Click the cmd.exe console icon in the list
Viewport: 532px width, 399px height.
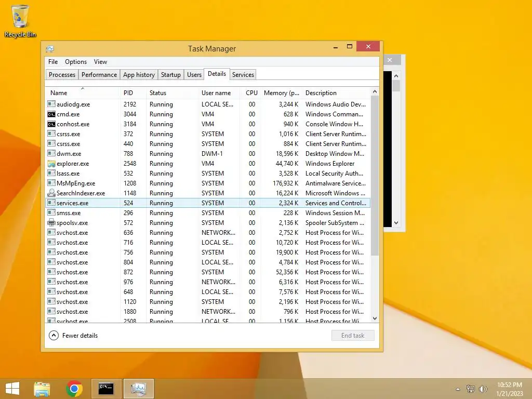[x=51, y=114]
